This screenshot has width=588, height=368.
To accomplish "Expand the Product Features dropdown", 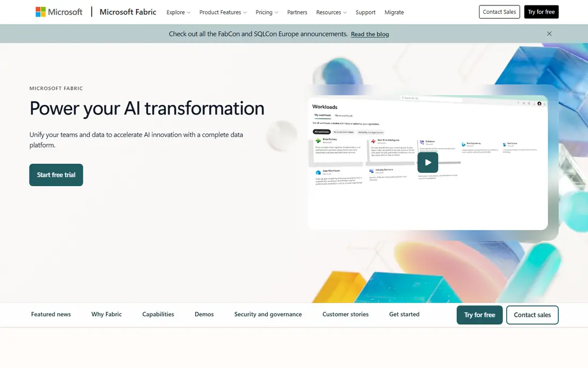I will 223,12.
